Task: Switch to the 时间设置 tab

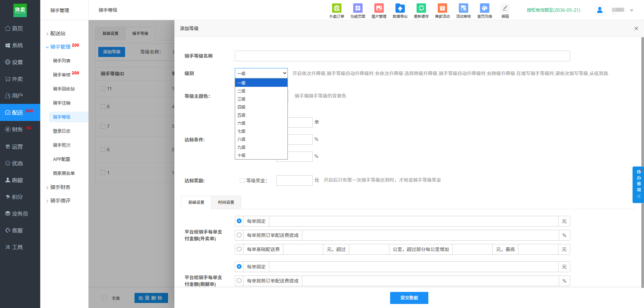Action: 226,202
